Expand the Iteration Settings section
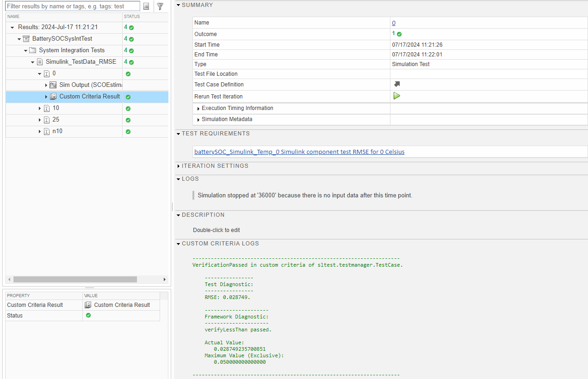588x379 pixels. pos(179,166)
